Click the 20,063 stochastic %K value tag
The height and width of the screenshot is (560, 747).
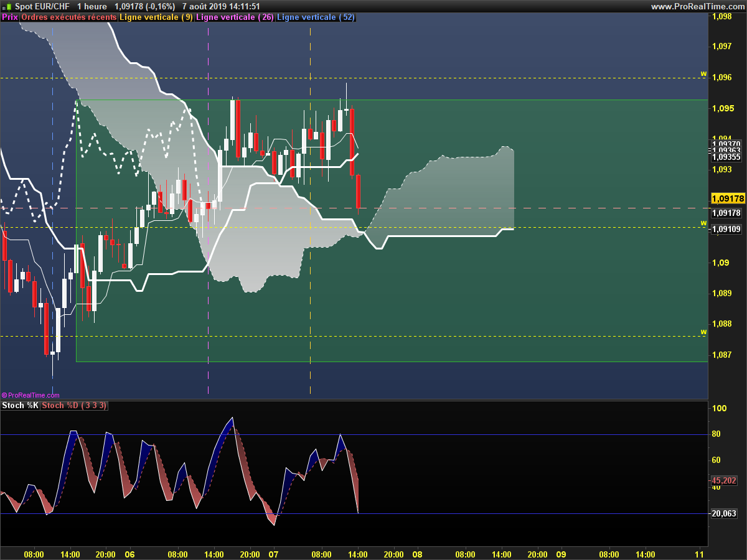pos(724,513)
